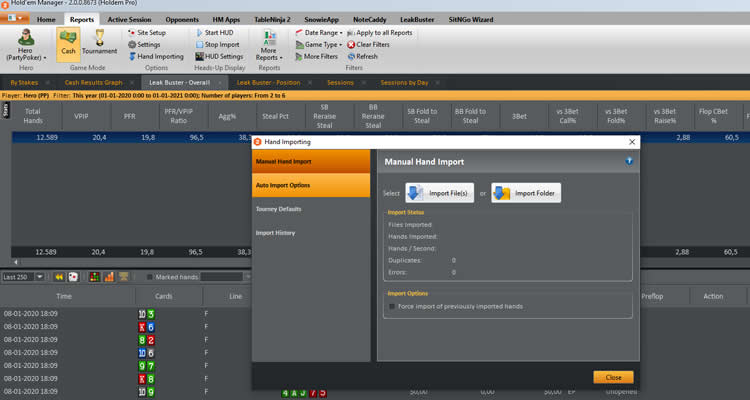Open the Settings gear option

point(144,44)
